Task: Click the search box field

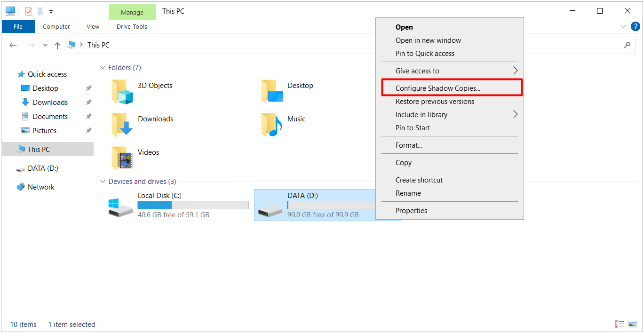Action: (581, 45)
